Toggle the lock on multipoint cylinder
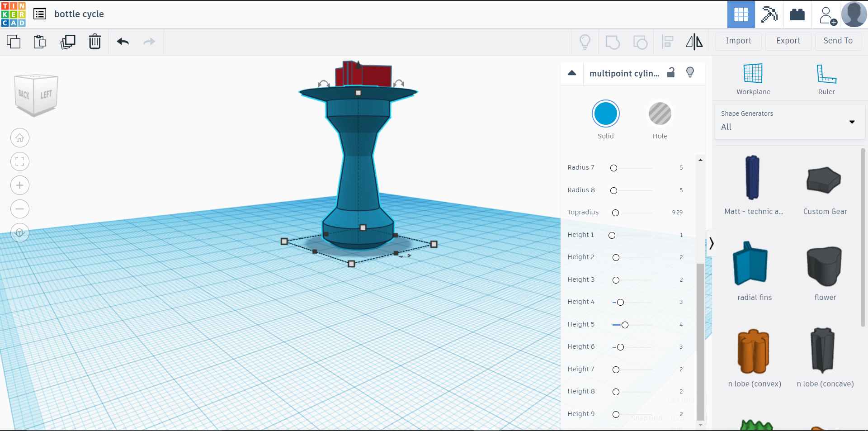 pyautogui.click(x=671, y=72)
